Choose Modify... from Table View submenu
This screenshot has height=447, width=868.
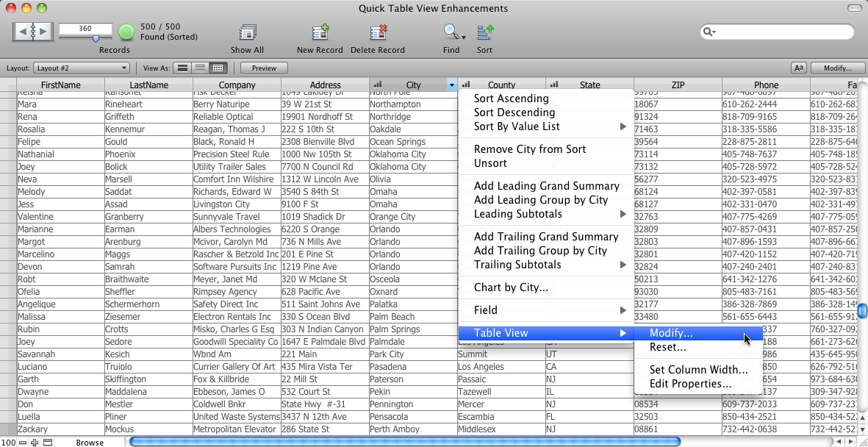coord(671,333)
